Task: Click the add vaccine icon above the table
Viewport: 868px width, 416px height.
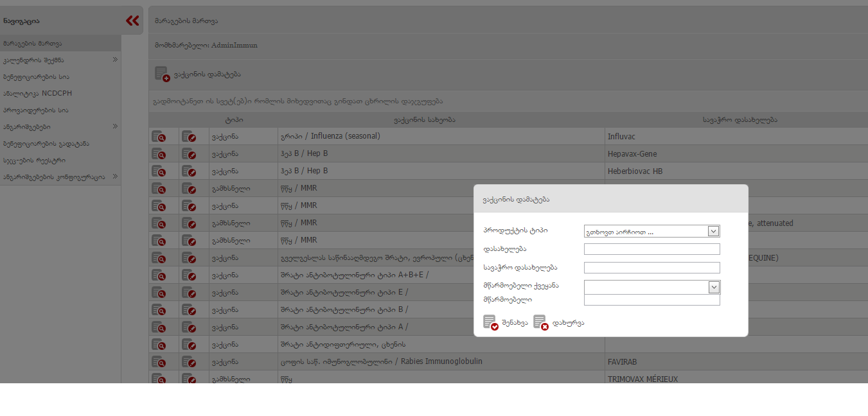Action: 162,74
